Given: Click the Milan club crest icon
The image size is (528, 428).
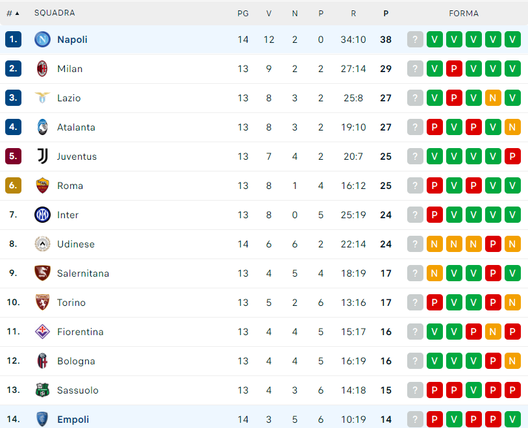Looking at the screenshot, I should tap(42, 69).
